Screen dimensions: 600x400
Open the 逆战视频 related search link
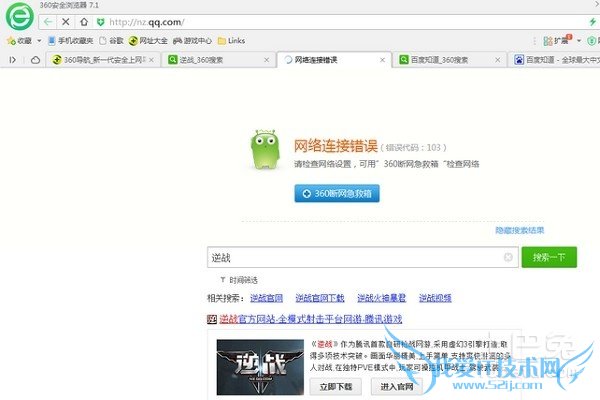pyautogui.click(x=435, y=298)
